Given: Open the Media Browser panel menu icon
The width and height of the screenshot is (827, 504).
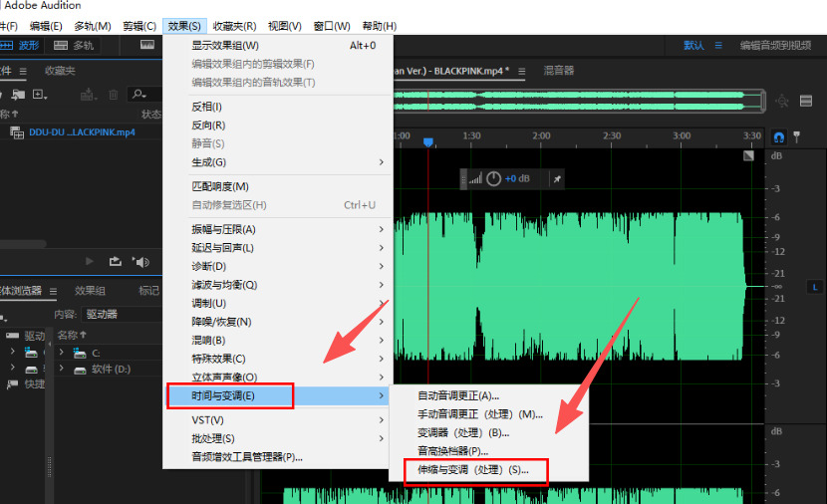Looking at the screenshot, I should 53,291.
